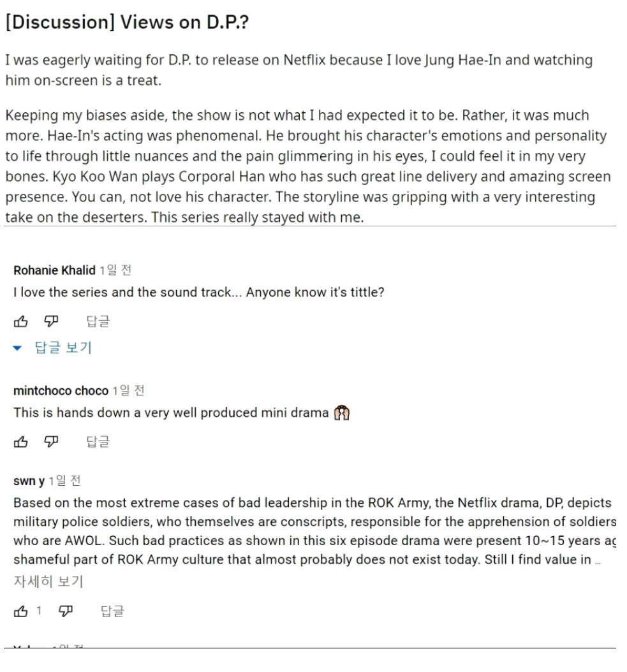Open mintchoco choco's username link
Viewport: 627px width, 672px height.
pos(61,391)
